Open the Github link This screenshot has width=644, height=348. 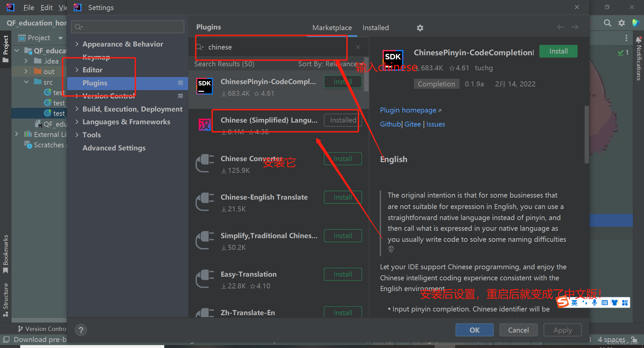tap(390, 124)
